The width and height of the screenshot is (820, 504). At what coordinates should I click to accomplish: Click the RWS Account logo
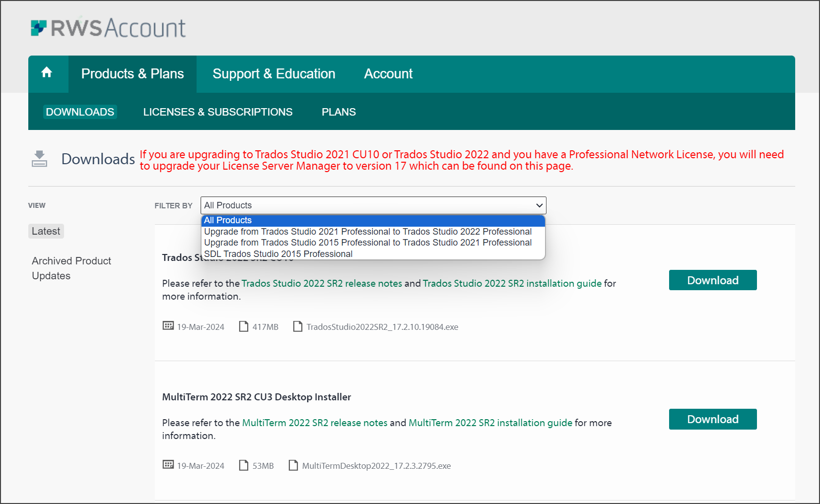[107, 27]
